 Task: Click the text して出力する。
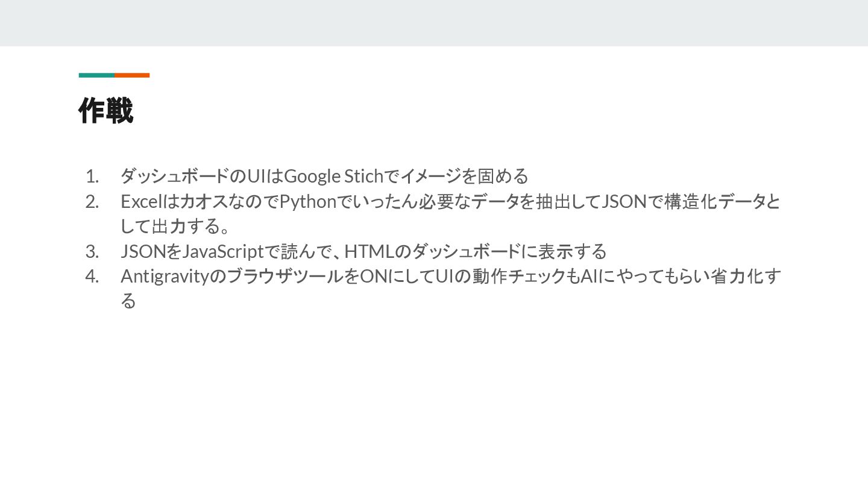coord(175,226)
